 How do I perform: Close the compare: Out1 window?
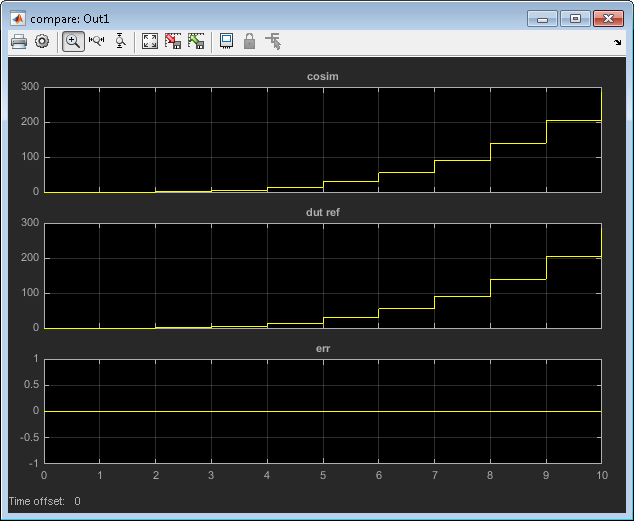coord(608,19)
